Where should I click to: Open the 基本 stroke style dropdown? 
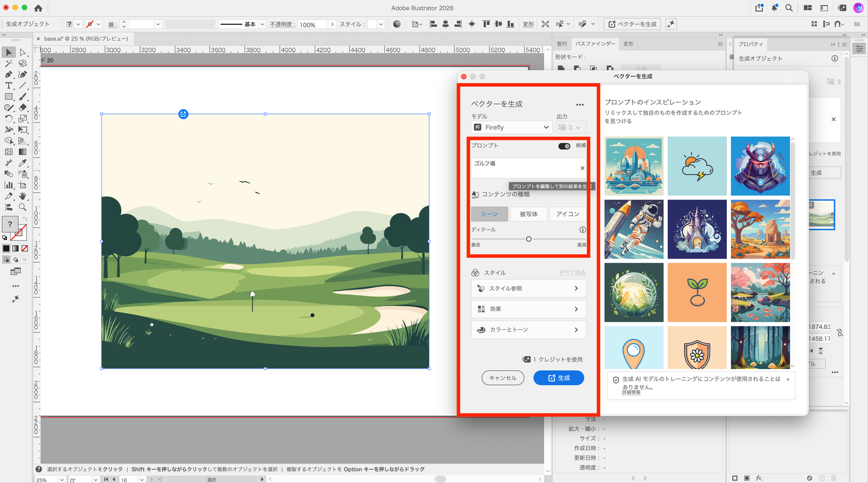pos(262,24)
